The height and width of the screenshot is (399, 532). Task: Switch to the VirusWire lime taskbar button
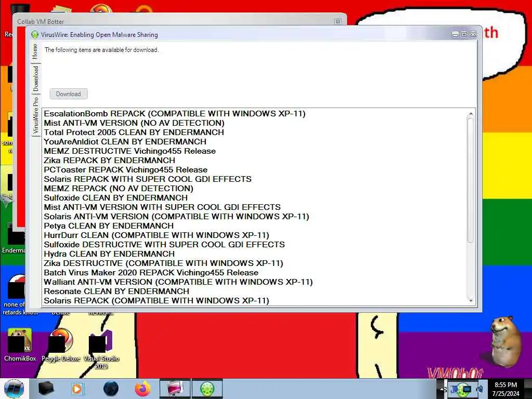(x=207, y=389)
